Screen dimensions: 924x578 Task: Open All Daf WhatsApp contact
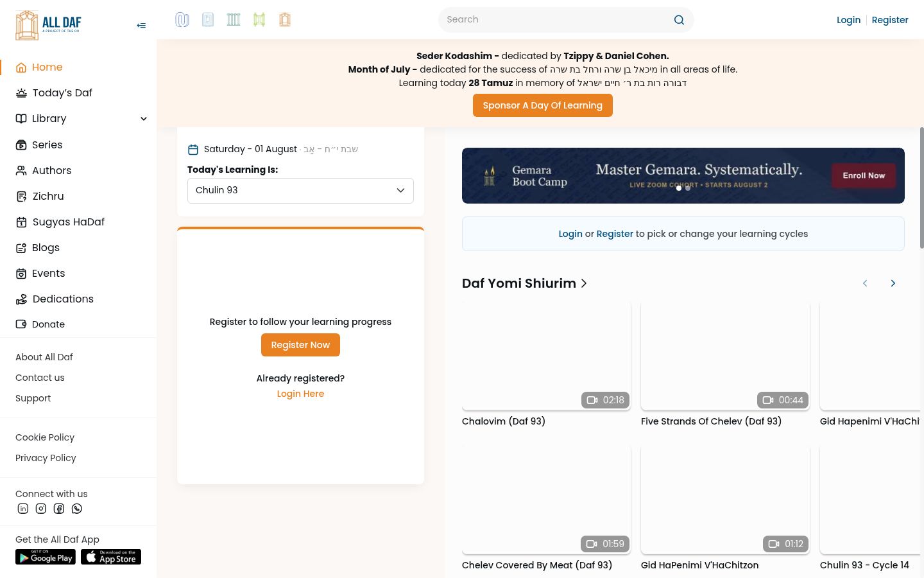click(77, 509)
